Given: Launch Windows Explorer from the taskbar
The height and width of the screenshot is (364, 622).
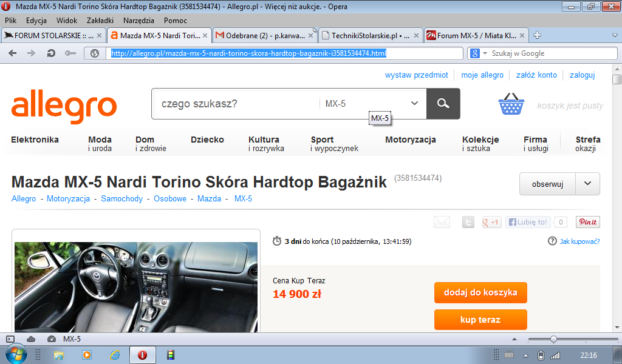Looking at the screenshot, I should click(59, 355).
